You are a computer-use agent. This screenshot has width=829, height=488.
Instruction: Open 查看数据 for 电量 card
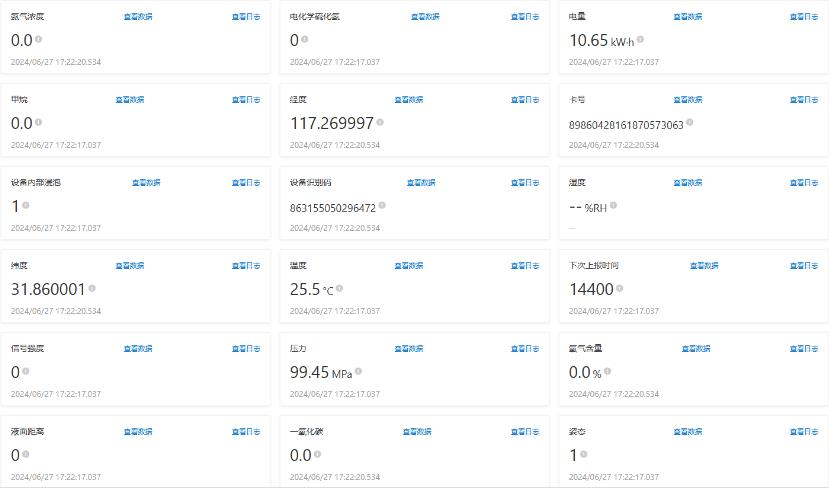coord(688,17)
